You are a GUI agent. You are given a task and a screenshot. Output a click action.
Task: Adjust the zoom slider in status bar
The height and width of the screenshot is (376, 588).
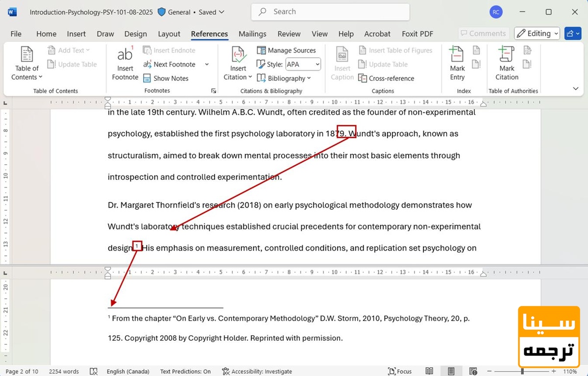tap(522, 371)
